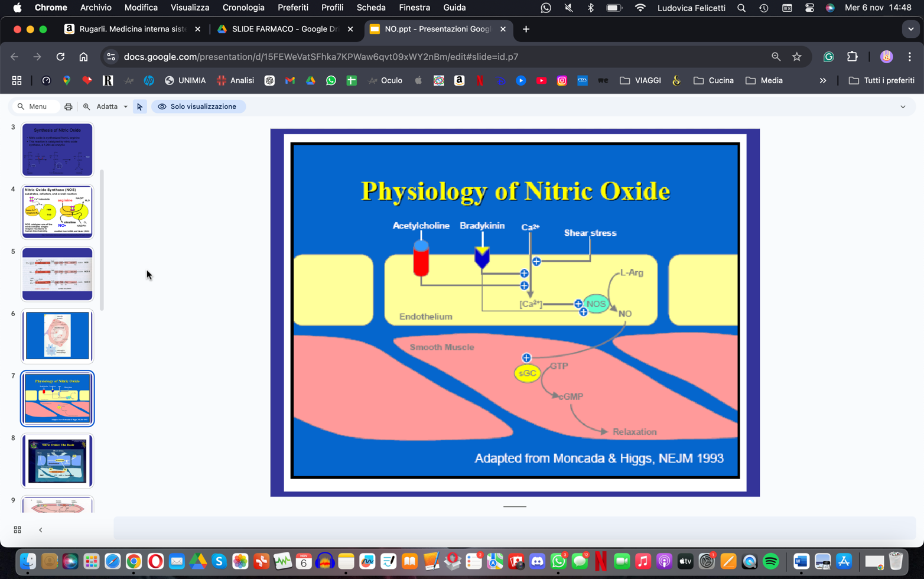Bookmark the page with the star icon

797,57
